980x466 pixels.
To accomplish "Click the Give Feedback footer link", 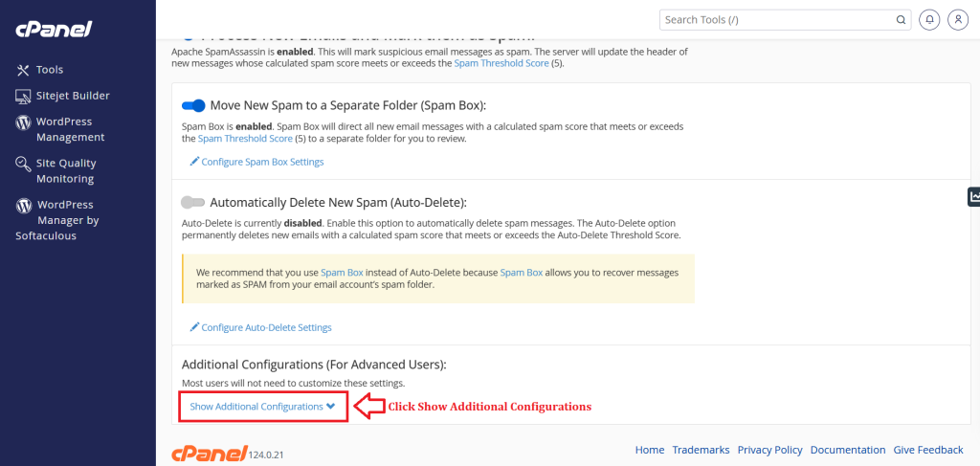I will point(928,450).
